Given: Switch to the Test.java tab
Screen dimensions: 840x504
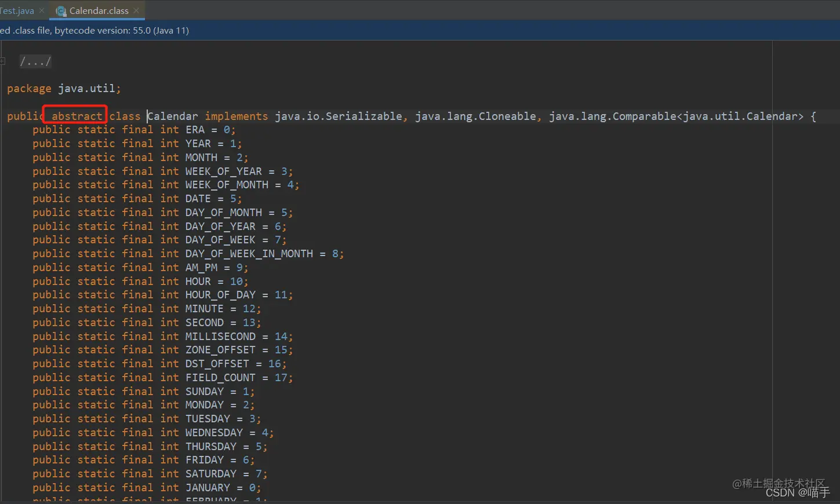Looking at the screenshot, I should tap(17, 10).
